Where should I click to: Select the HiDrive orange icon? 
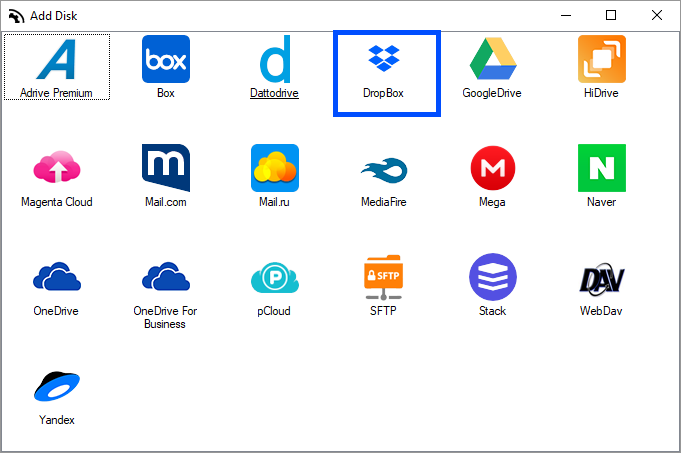point(602,59)
